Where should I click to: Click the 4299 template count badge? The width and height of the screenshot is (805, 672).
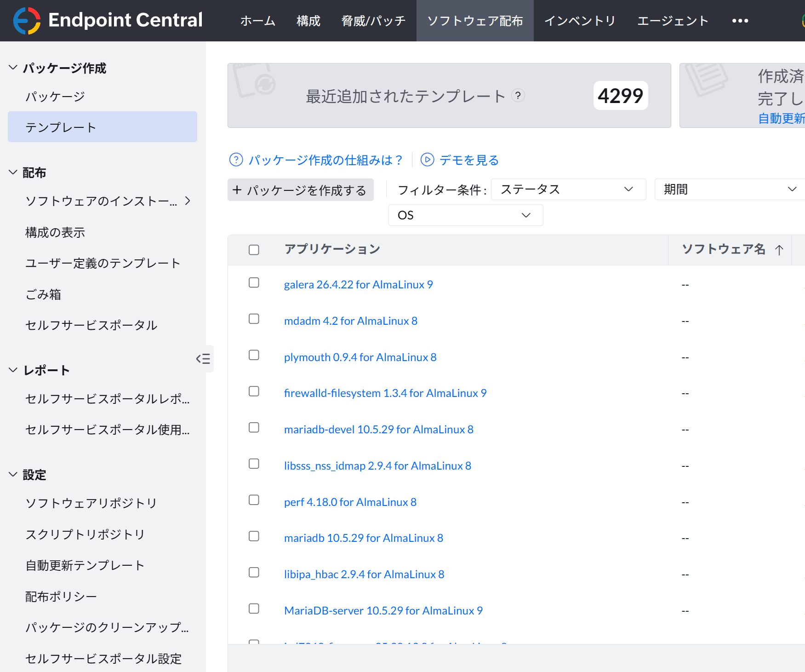[x=621, y=96]
